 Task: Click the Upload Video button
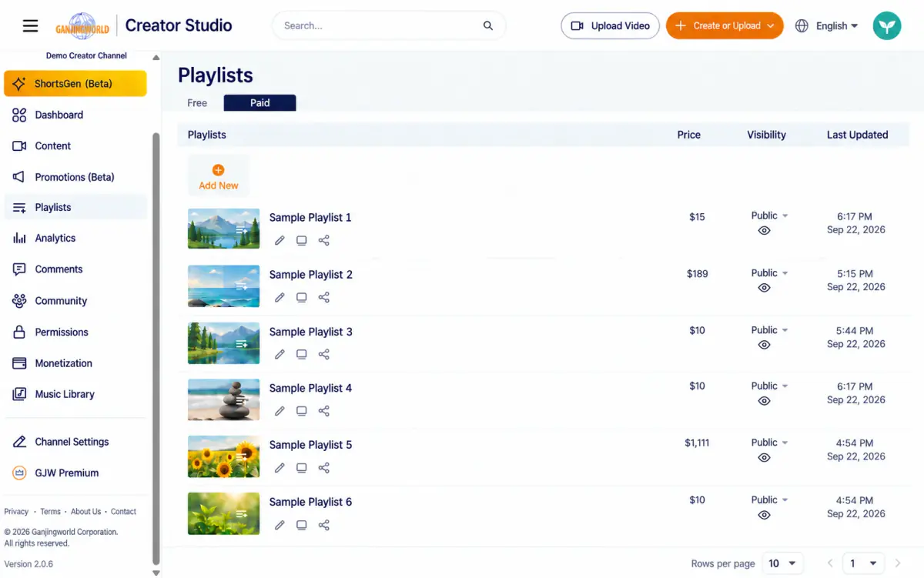610,25
